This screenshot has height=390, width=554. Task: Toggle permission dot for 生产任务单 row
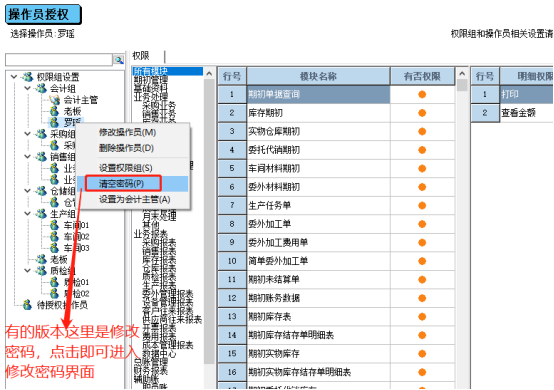tap(422, 205)
